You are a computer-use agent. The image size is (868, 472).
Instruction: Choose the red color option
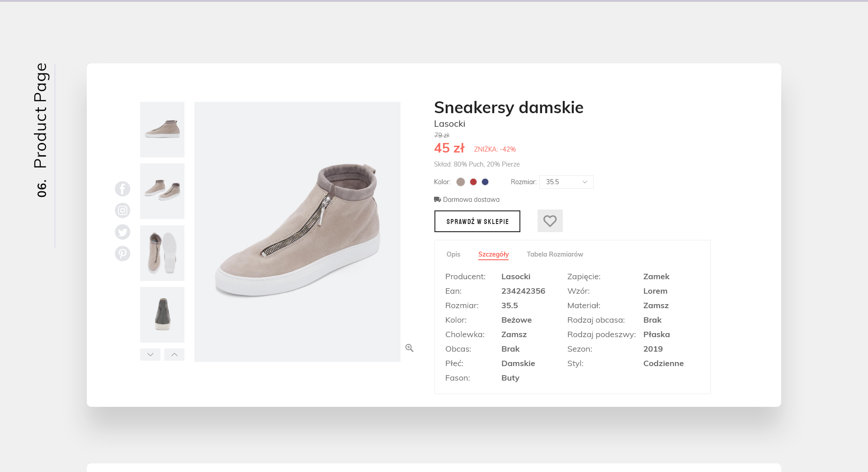point(473,182)
